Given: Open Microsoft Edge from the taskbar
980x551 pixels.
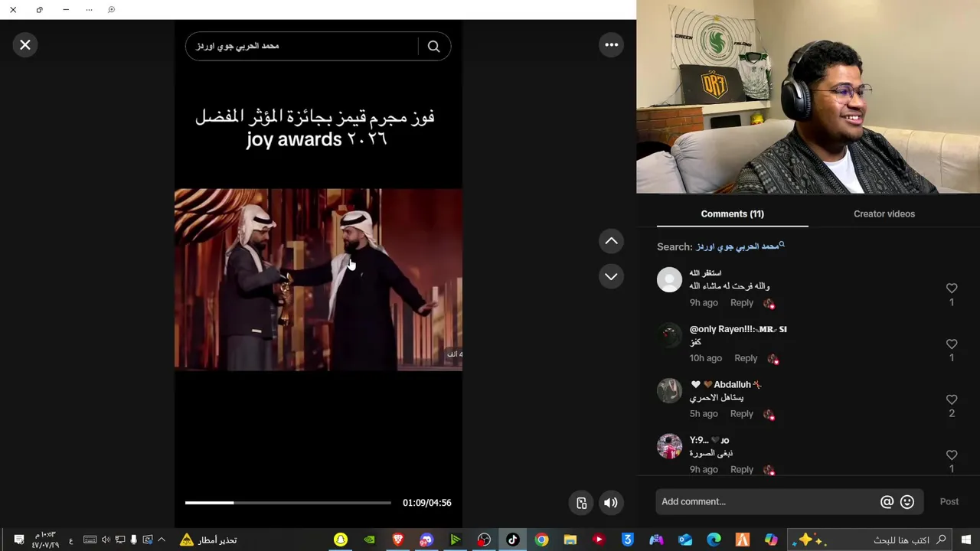Looking at the screenshot, I should coord(714,540).
